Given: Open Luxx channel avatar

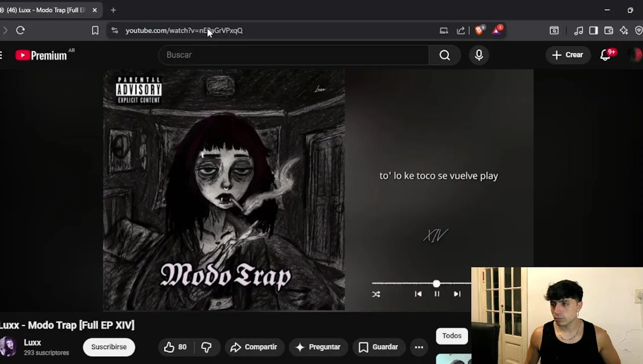Looking at the screenshot, I should 8,347.
